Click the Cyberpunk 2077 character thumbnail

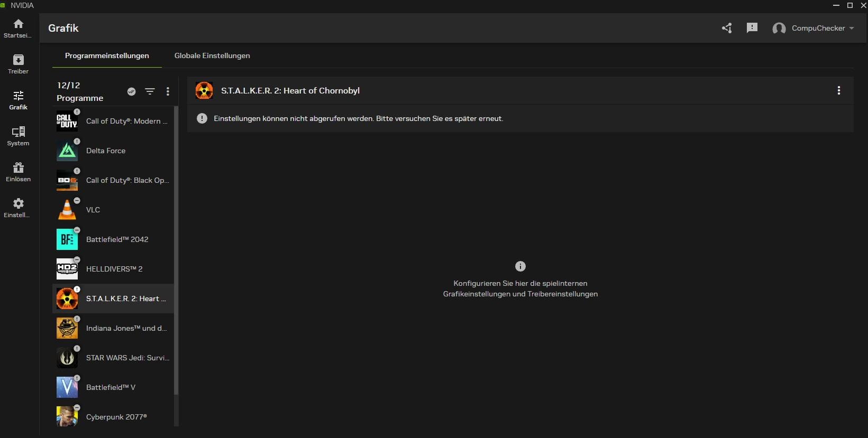coord(67,417)
